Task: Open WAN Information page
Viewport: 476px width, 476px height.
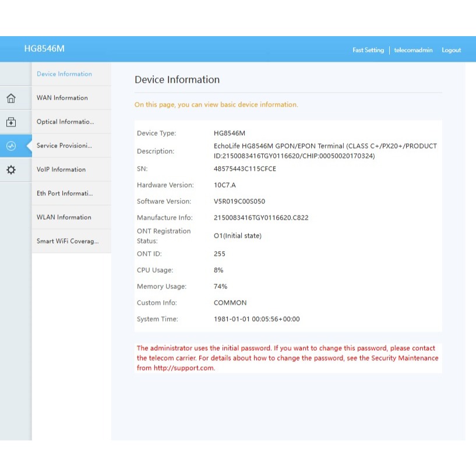Action: pyautogui.click(x=62, y=98)
